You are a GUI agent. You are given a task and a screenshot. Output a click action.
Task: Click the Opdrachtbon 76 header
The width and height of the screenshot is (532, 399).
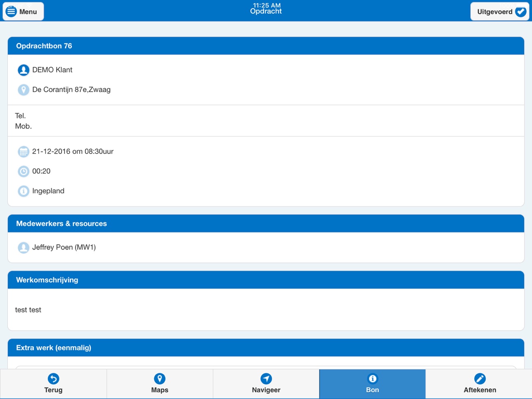(x=266, y=46)
